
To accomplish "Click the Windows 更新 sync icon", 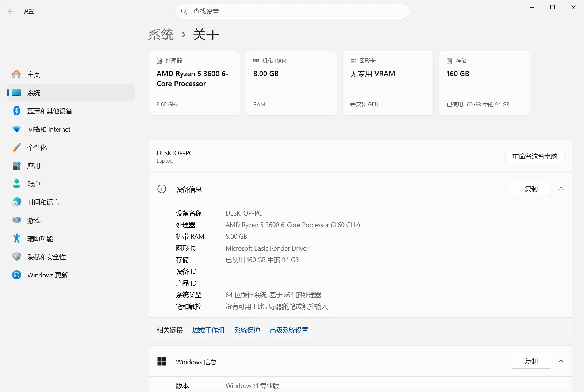I will click(16, 275).
